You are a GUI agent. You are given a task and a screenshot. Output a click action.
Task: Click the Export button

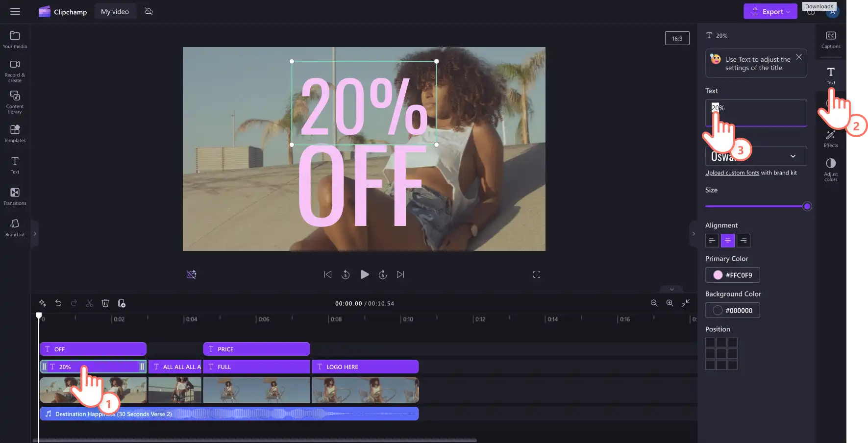(x=770, y=12)
